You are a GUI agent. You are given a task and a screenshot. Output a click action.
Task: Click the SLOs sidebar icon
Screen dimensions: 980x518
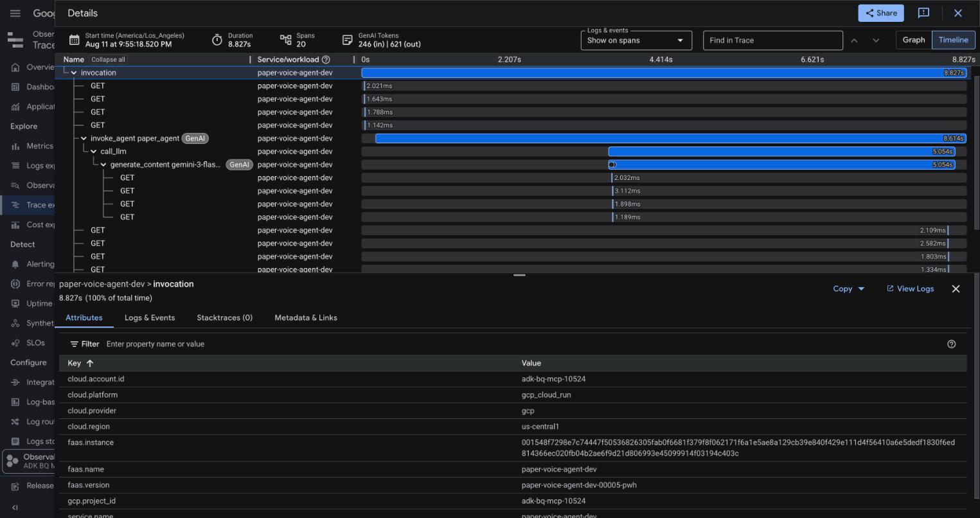pos(15,343)
